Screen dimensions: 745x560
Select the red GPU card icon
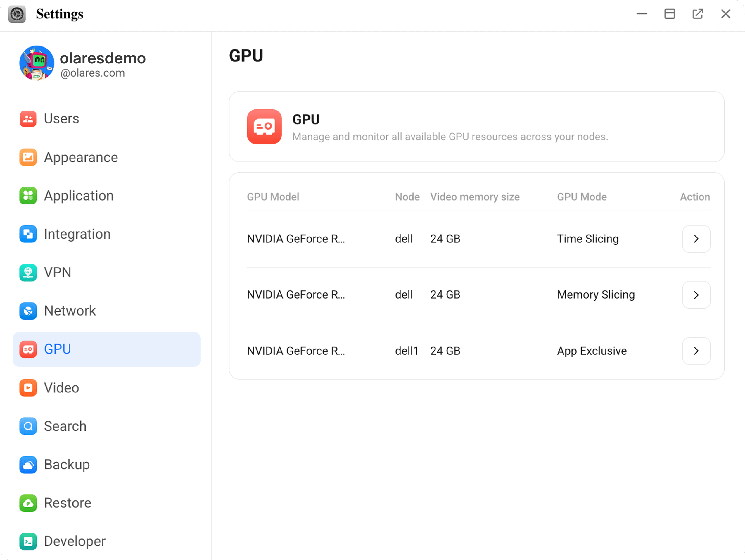click(28, 349)
